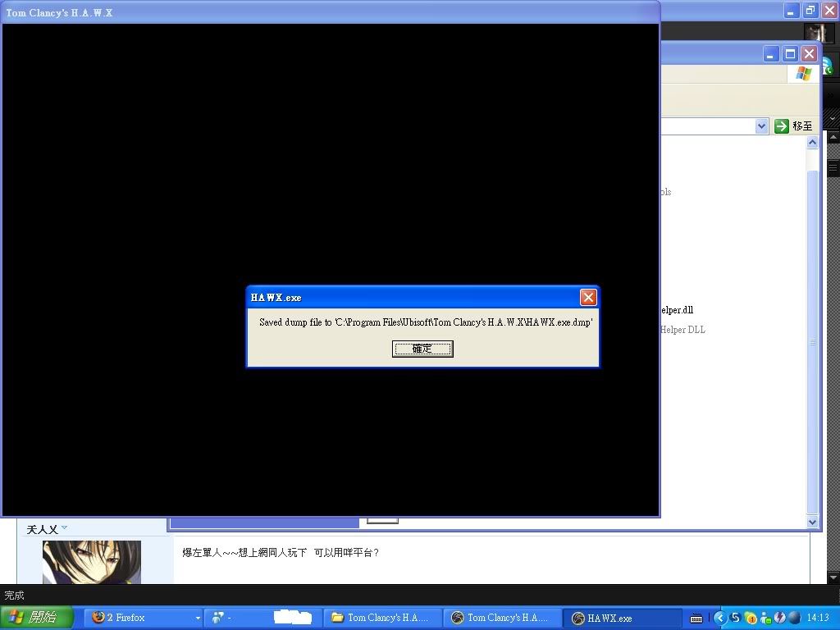
Task: Open the 天人乂 username dropdown
Action: pyautogui.click(x=65, y=528)
